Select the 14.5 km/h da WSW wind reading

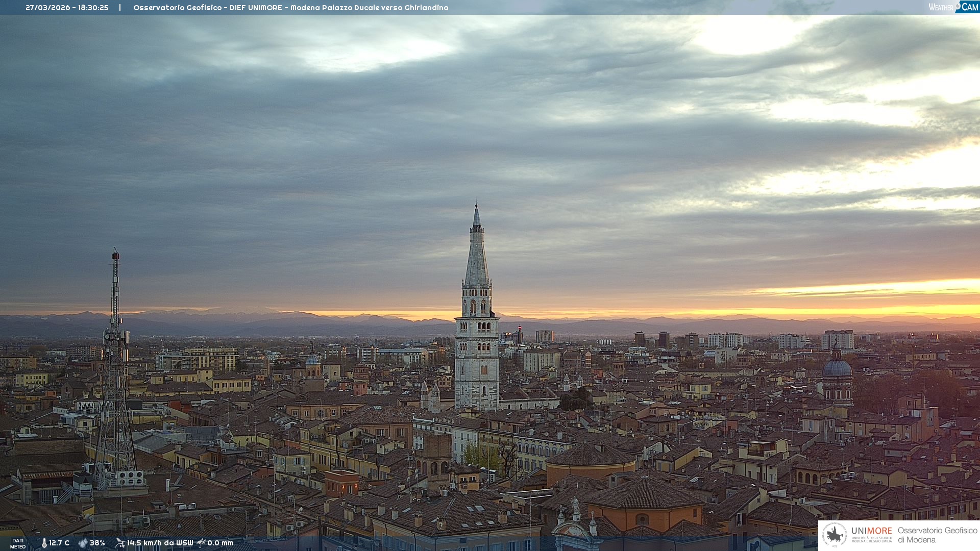pyautogui.click(x=160, y=543)
